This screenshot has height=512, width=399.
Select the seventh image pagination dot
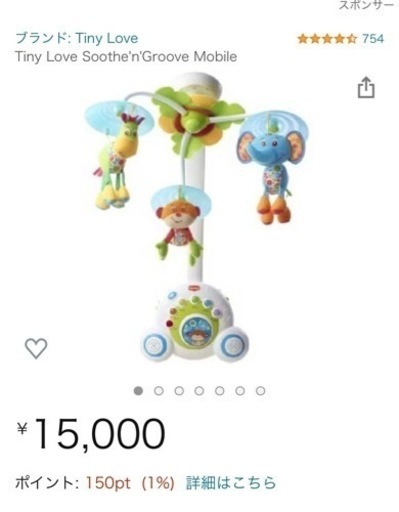pyautogui.click(x=260, y=391)
